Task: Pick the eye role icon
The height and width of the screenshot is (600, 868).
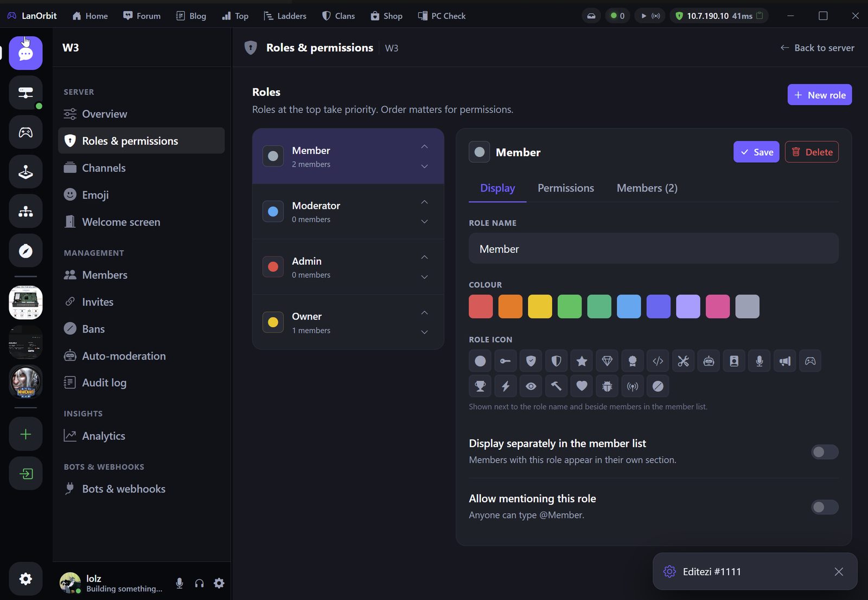Action: click(531, 386)
